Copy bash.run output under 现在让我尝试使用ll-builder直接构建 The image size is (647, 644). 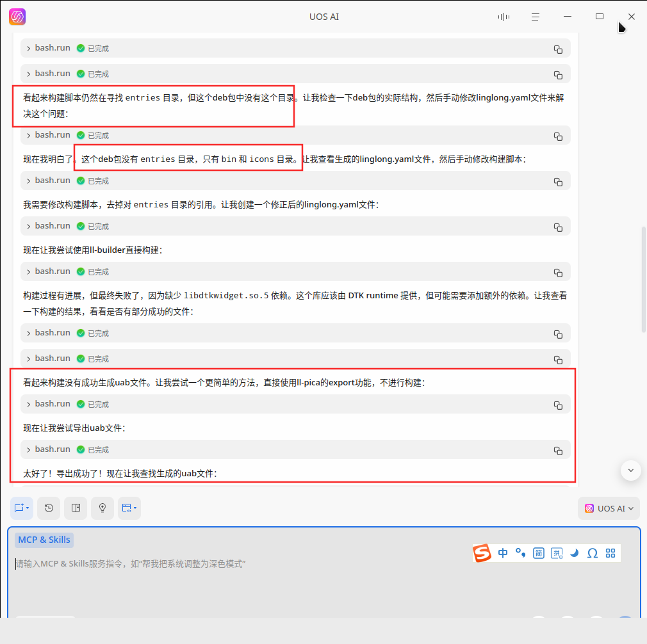[x=558, y=273]
